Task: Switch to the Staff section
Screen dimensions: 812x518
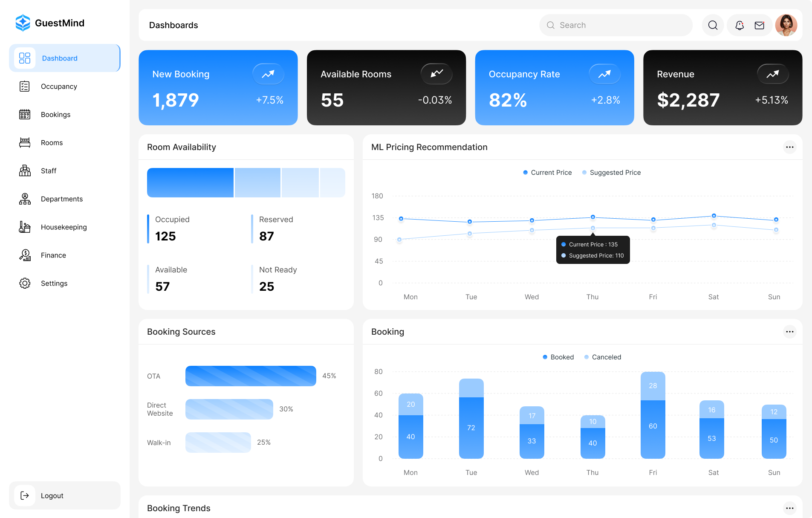Action: tap(24, 171)
